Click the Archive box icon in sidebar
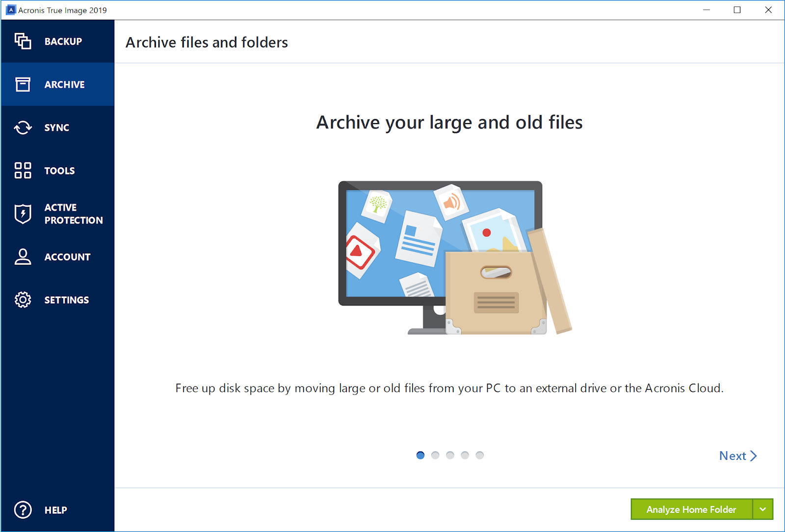The image size is (785, 532). [23, 84]
